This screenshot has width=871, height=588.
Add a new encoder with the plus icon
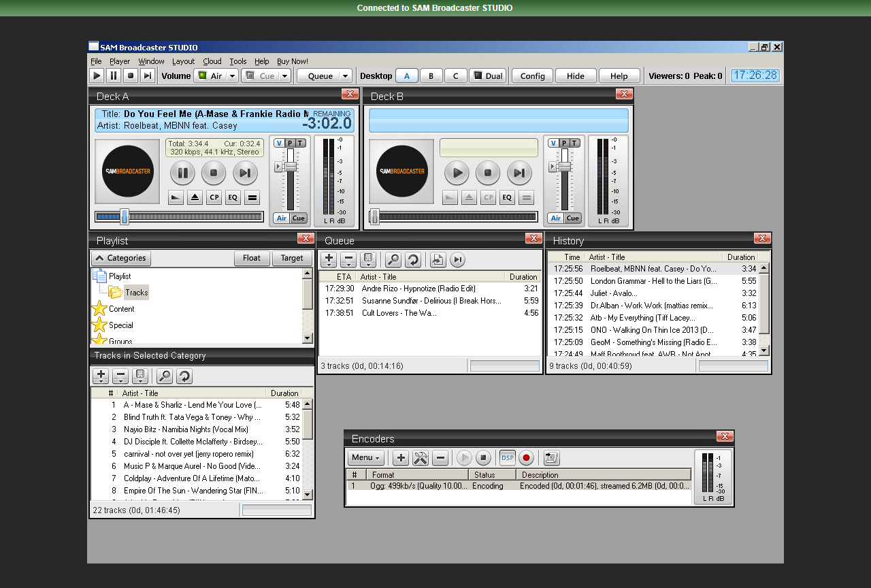pyautogui.click(x=401, y=457)
